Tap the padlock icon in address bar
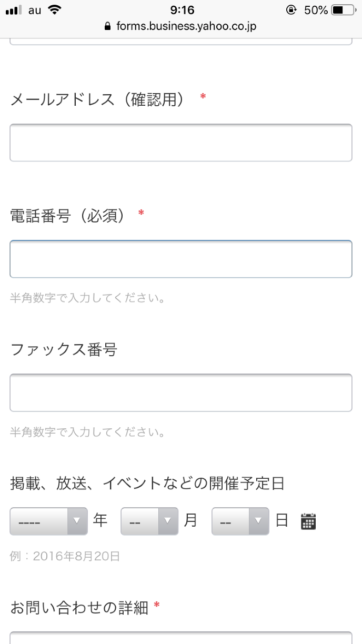The width and height of the screenshot is (362, 644). click(x=108, y=26)
